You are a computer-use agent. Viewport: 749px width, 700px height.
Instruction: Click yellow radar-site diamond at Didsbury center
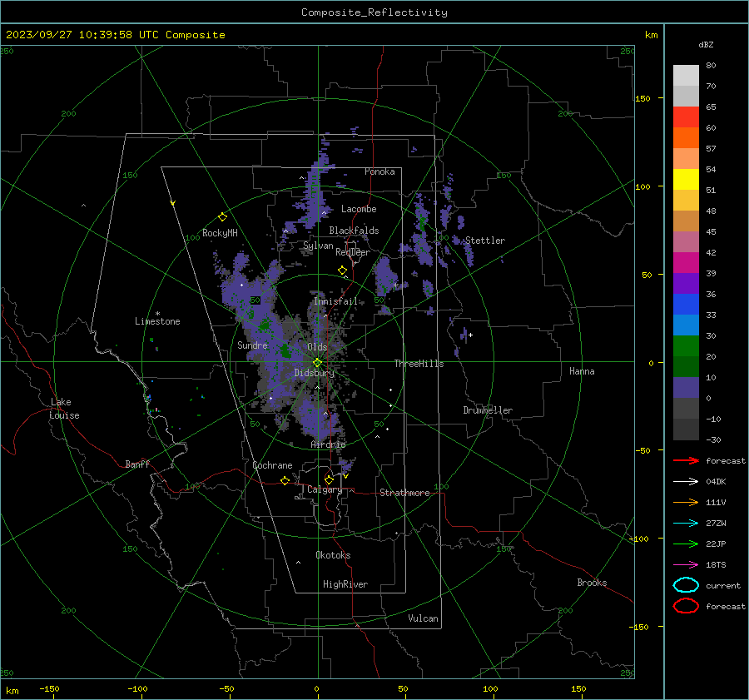click(317, 363)
